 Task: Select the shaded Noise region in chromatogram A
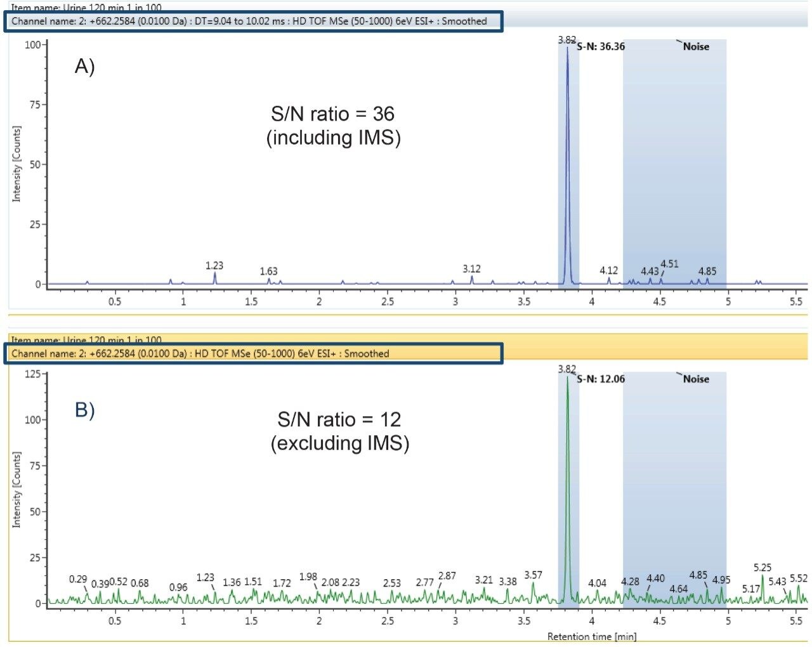tap(676, 159)
